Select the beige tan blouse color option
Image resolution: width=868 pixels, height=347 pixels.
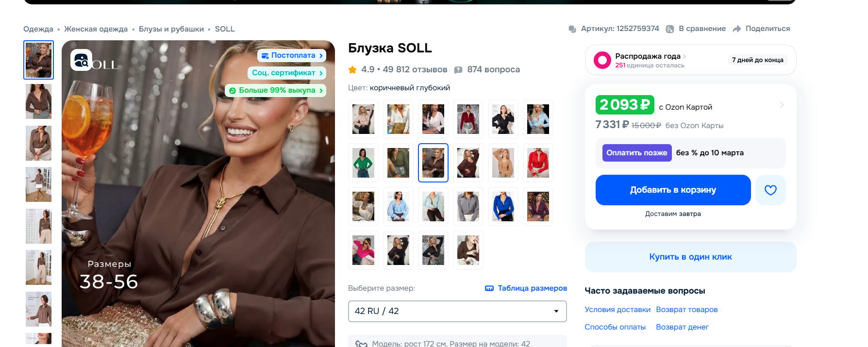503,163
